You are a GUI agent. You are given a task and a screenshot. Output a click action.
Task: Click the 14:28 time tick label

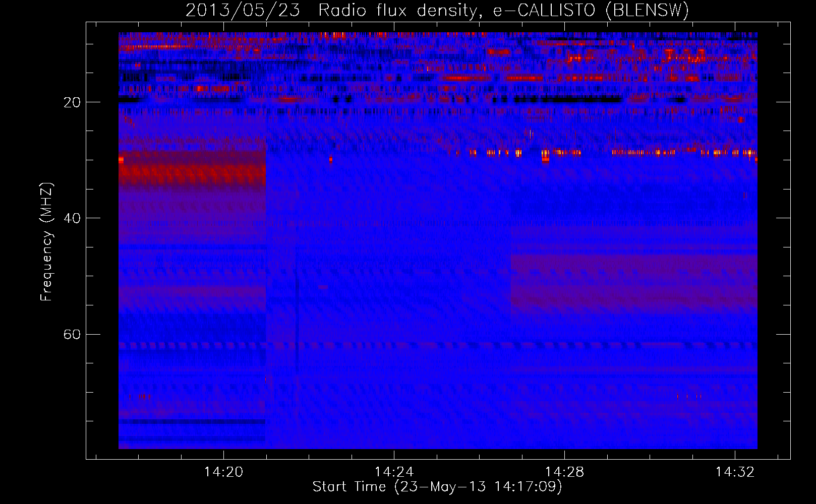pyautogui.click(x=564, y=472)
